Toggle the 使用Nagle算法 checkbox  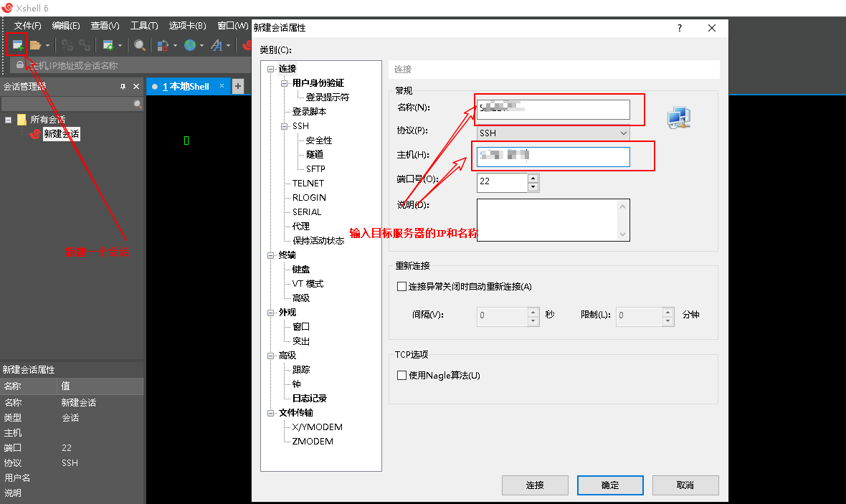[x=401, y=375]
